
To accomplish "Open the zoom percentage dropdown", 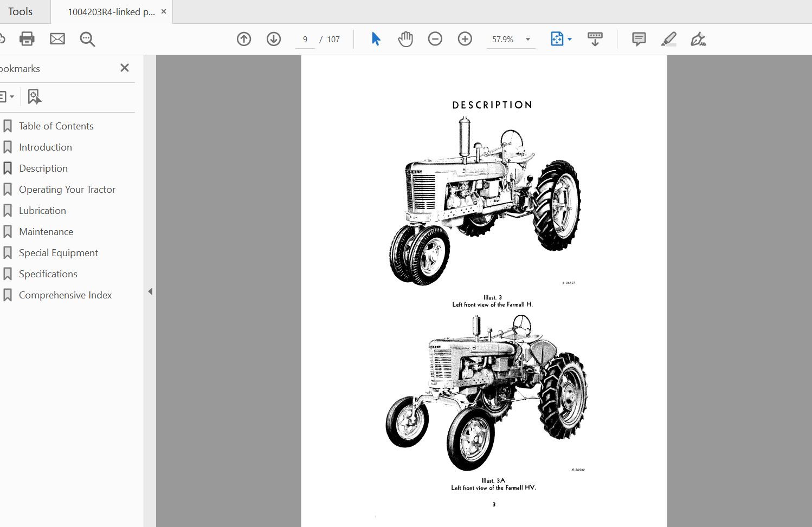I will [527, 39].
